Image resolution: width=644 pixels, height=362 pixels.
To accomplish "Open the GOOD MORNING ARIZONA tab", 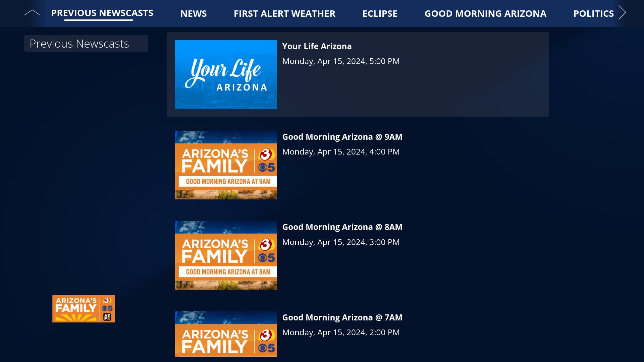I will (x=485, y=13).
